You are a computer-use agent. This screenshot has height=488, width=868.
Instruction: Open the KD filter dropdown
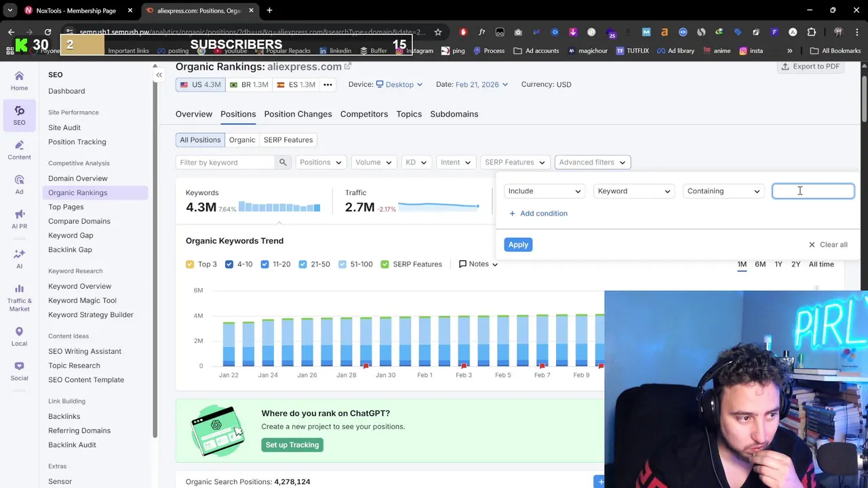(x=416, y=162)
